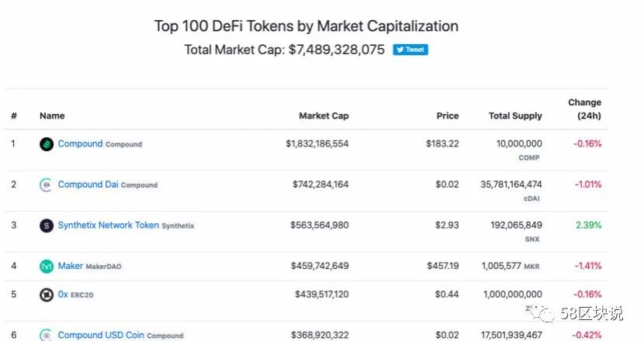The width and height of the screenshot is (644, 341).
Task: Open the Maker token link
Action: [70, 267]
